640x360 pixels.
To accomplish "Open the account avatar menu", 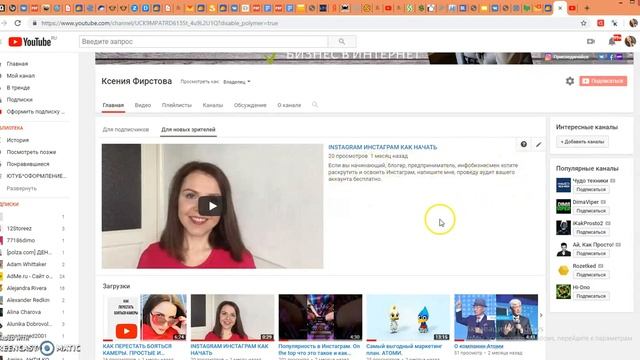I will 630,41.
